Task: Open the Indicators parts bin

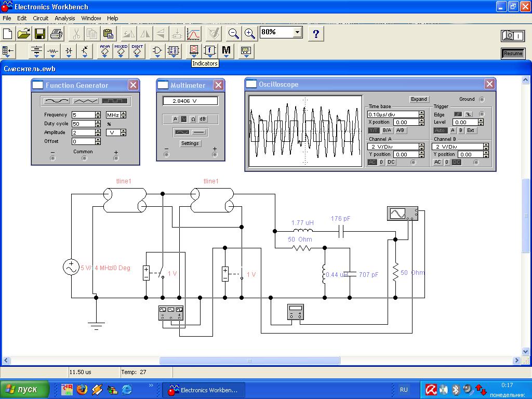Action: [194, 51]
